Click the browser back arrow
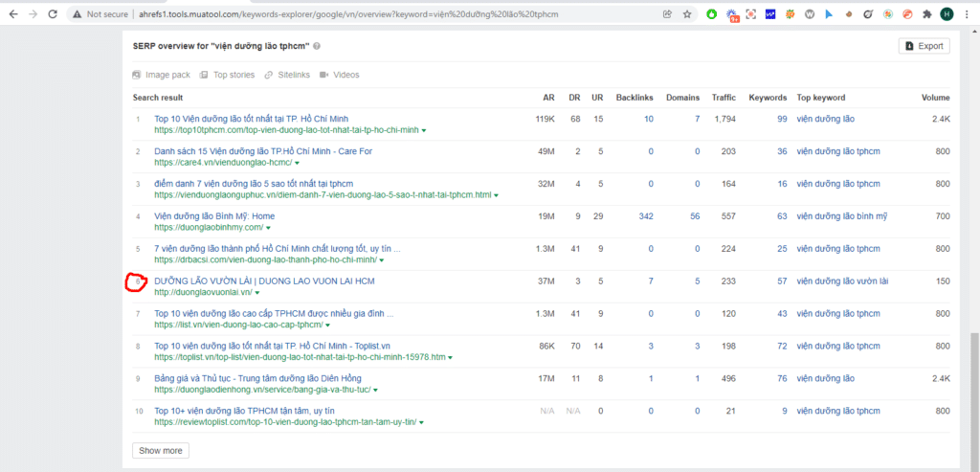Screen dimensions: 980x472 coord(11,14)
